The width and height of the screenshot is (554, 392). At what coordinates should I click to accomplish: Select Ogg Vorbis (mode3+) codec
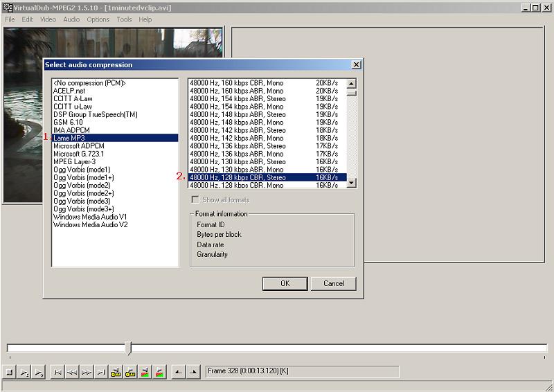(115, 209)
